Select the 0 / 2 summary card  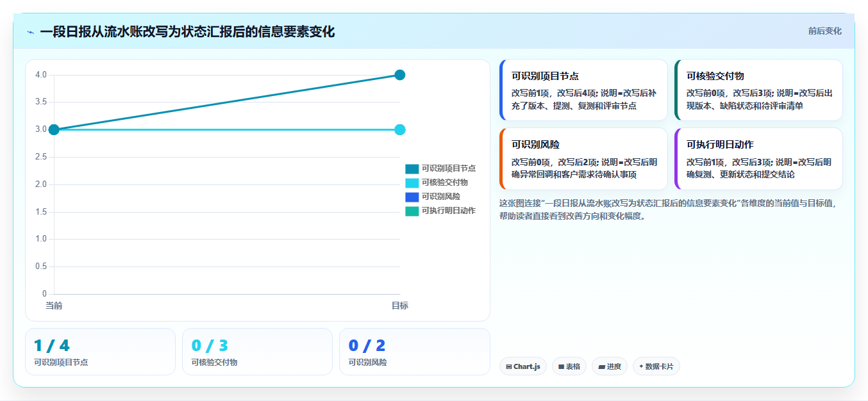(414, 352)
